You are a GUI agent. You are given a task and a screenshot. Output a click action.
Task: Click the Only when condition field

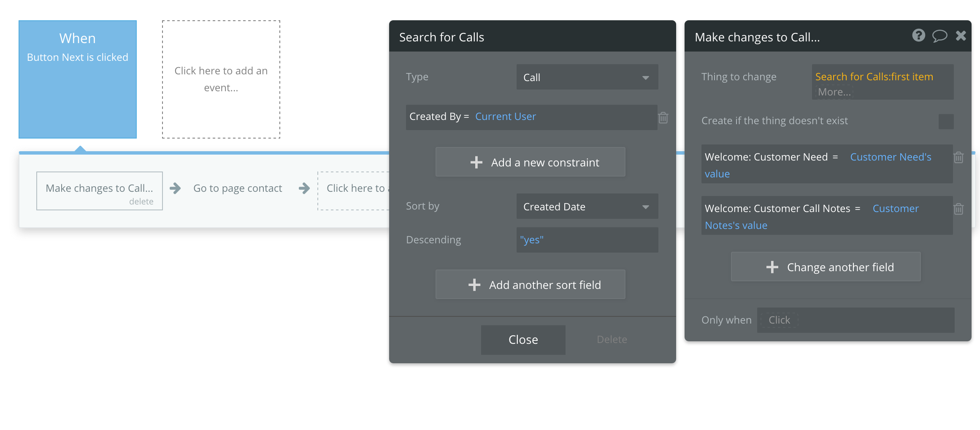coord(855,320)
